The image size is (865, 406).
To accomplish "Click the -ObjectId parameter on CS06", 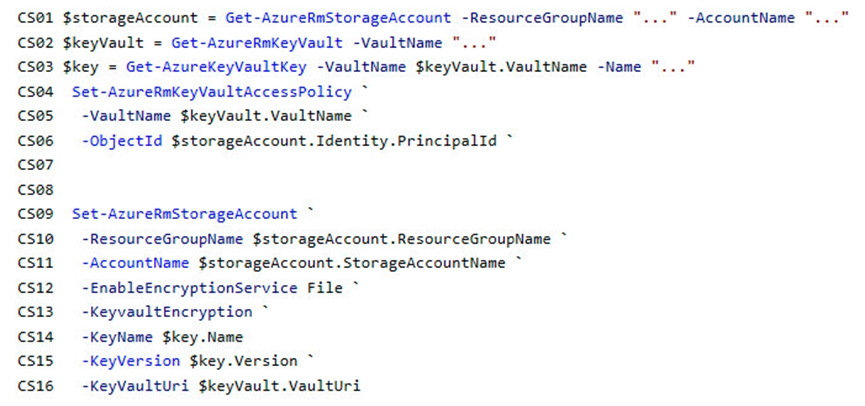I will [122, 141].
